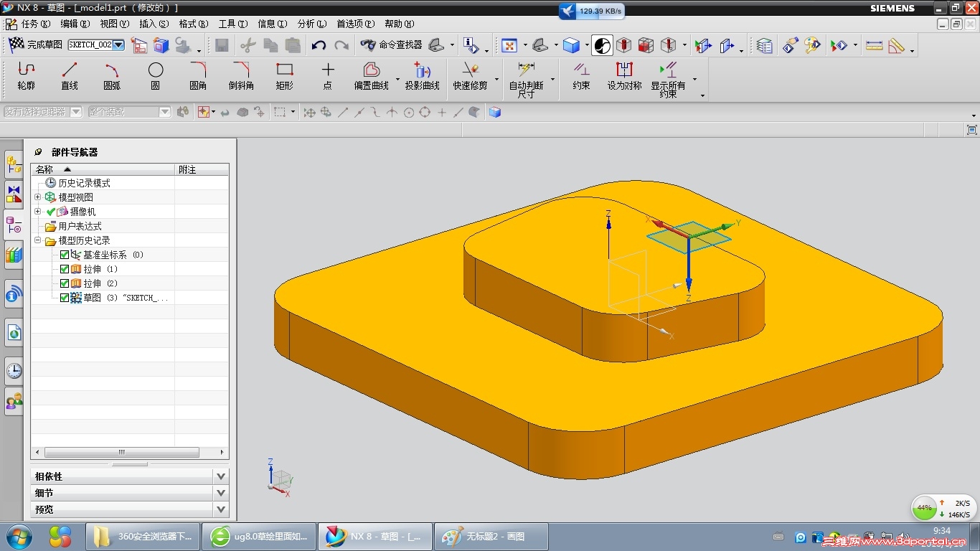Activate the 投影曲线 project curve tool
The image size is (980, 551).
[x=422, y=76]
